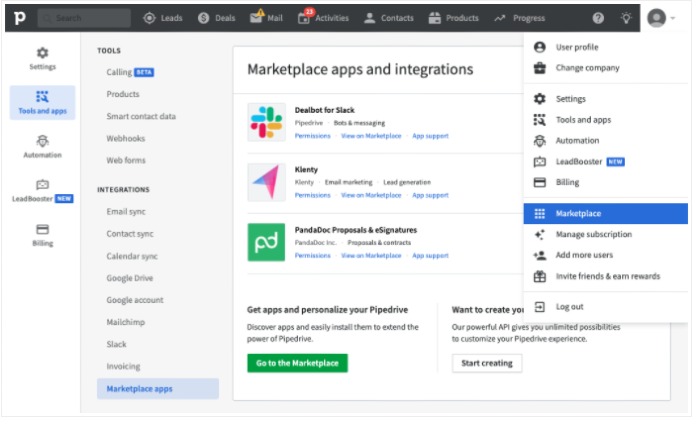700x426 pixels.
Task: Open Calendar sync integration
Action: 132,256
